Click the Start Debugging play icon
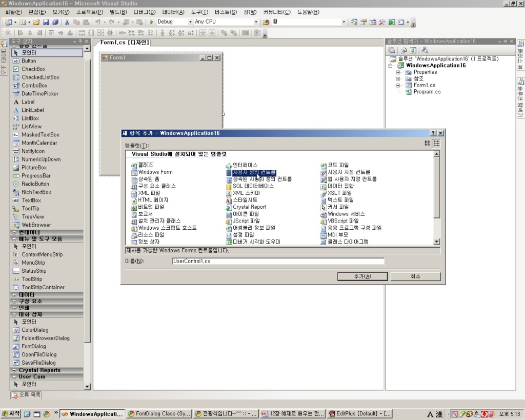Viewport: 525px width, 420px height. click(151, 22)
